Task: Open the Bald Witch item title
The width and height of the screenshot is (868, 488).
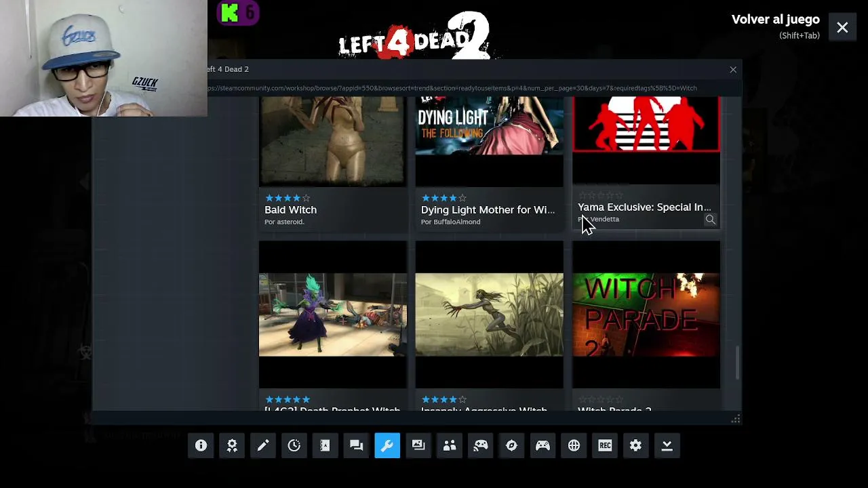Action: click(290, 209)
